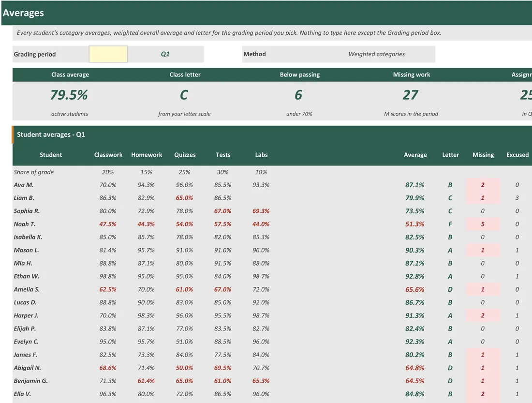The image size is (532, 403).
Task: Select Ethan W.'s 92.8% average
Action: [414, 276]
